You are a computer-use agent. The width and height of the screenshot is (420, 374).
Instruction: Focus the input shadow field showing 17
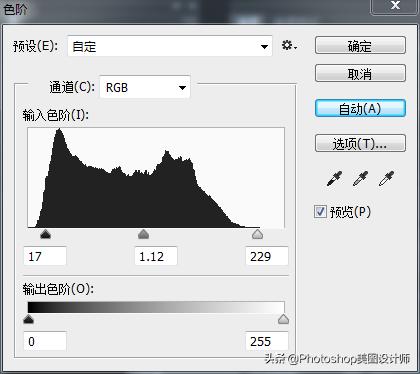[45, 256]
